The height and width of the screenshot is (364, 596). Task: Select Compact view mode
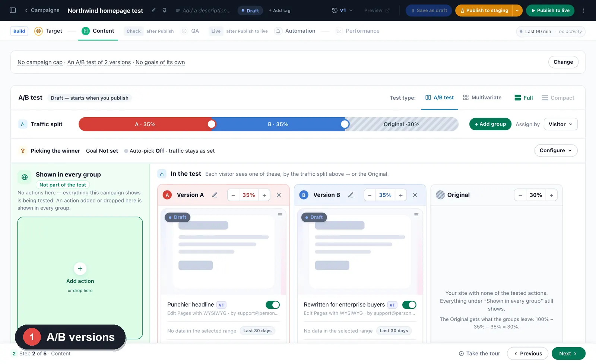pyautogui.click(x=558, y=98)
